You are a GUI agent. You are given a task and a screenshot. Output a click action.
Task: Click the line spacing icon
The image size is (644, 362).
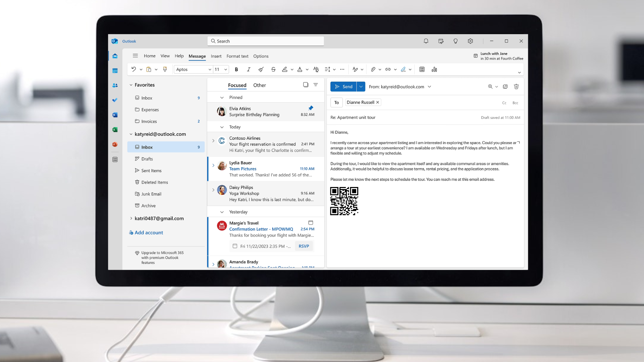pos(328,69)
